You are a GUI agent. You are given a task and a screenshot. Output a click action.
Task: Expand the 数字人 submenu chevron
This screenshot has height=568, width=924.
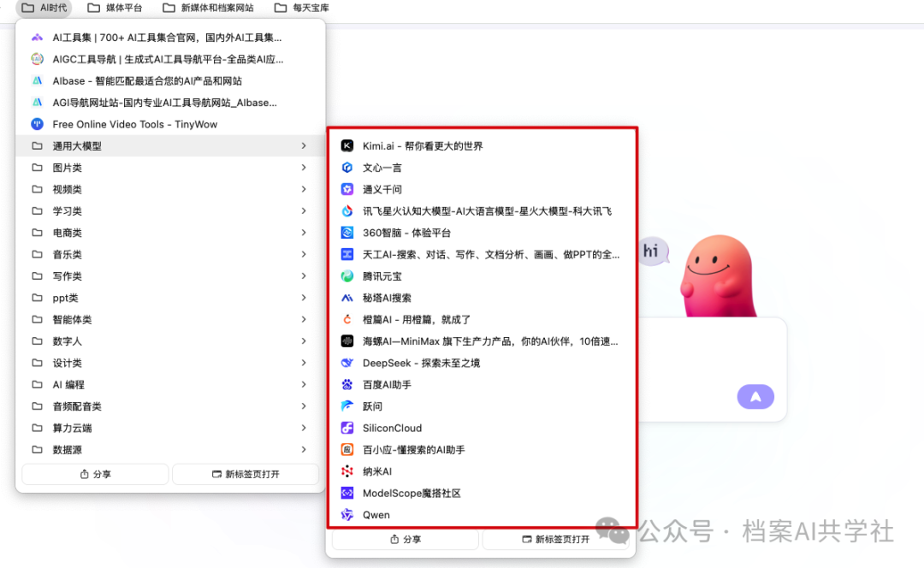click(304, 341)
